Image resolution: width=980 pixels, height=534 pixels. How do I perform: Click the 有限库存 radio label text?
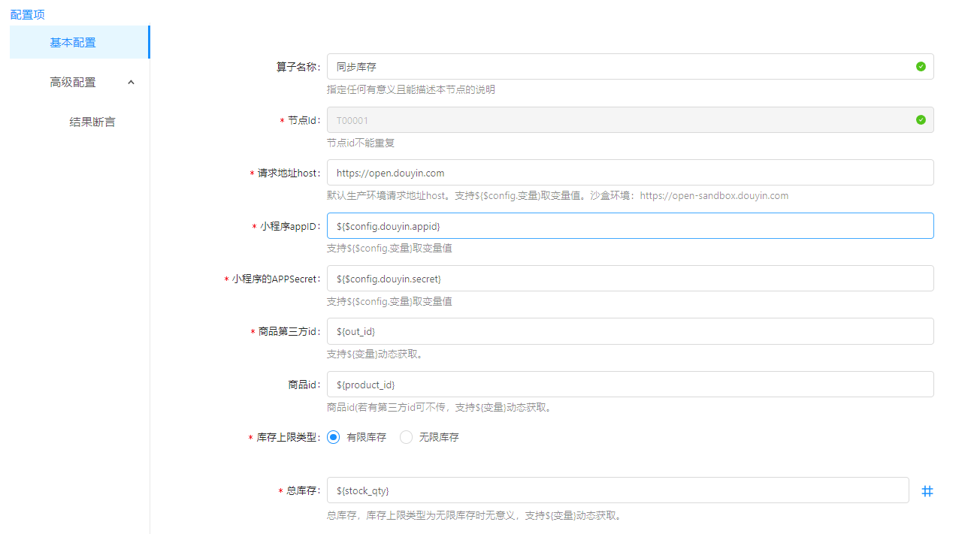click(366, 437)
